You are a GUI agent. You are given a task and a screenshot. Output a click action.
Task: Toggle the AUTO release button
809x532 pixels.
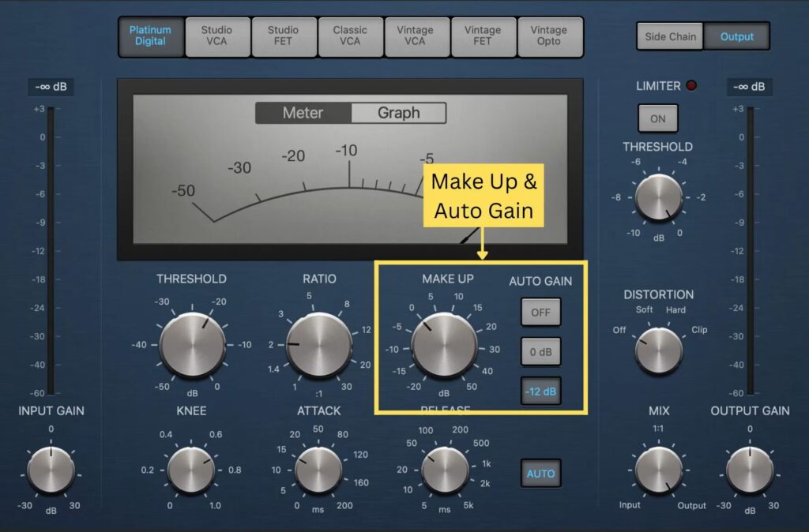coord(540,474)
